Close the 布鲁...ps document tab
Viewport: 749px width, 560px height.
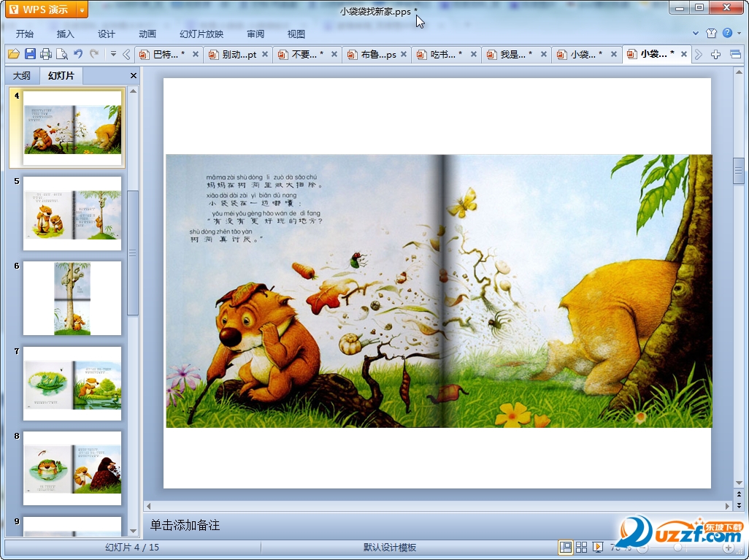pos(404,55)
